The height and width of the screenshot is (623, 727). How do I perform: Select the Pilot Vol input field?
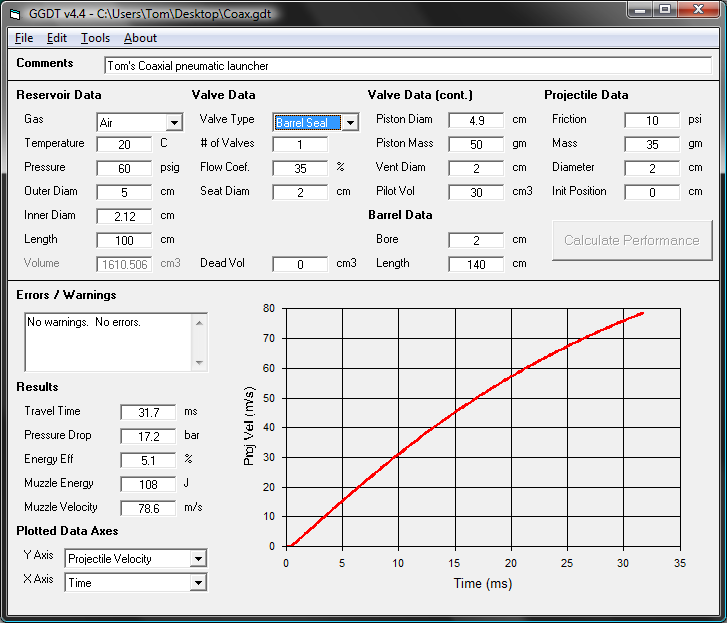476,192
